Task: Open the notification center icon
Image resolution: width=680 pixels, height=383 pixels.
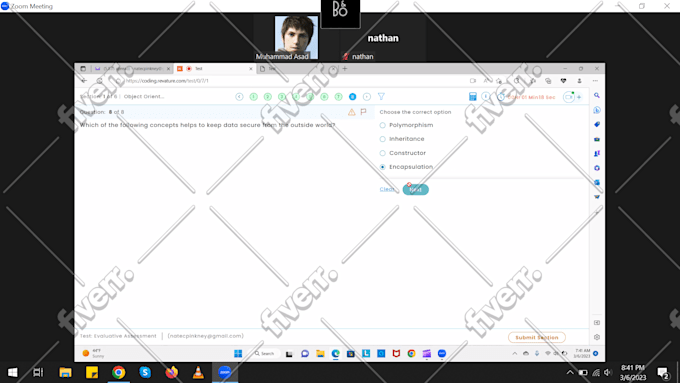Action: coord(663,373)
